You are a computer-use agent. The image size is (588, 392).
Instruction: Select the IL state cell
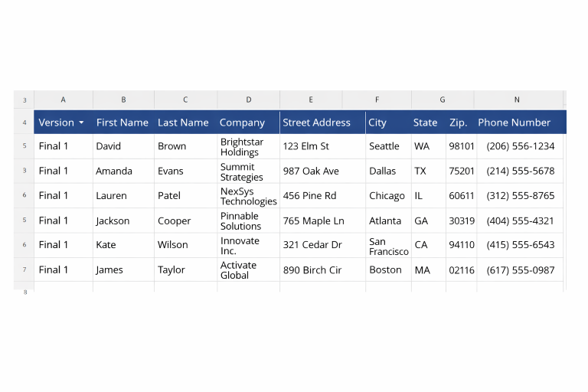[429, 196]
